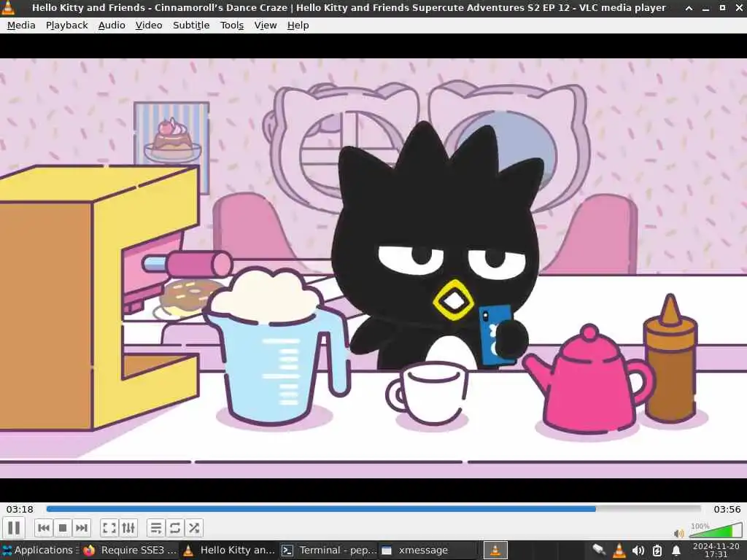The height and width of the screenshot is (560, 747).
Task: Seek within the video progress bar
Action: (x=373, y=508)
